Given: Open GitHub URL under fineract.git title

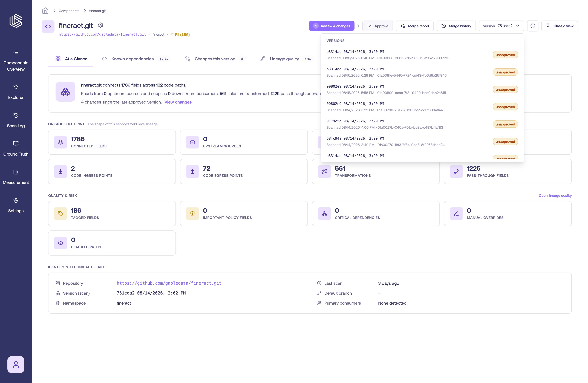Looking at the screenshot, I should coord(102,34).
